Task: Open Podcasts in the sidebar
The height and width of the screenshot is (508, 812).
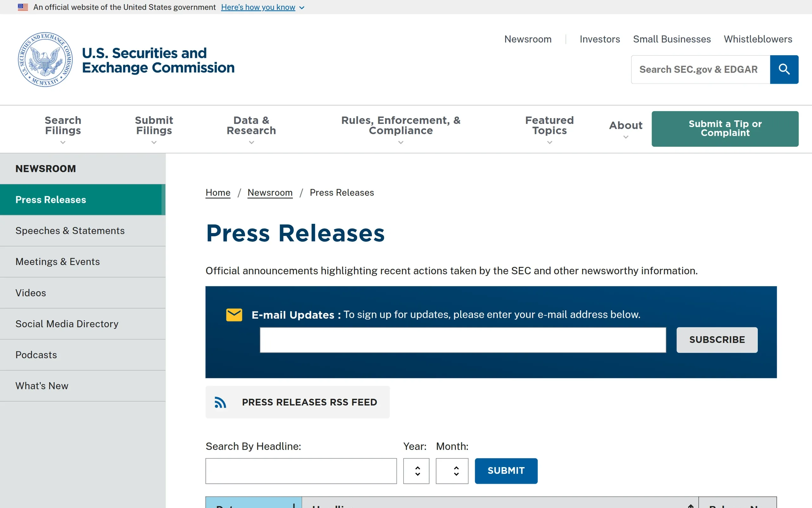Action: pos(82,355)
